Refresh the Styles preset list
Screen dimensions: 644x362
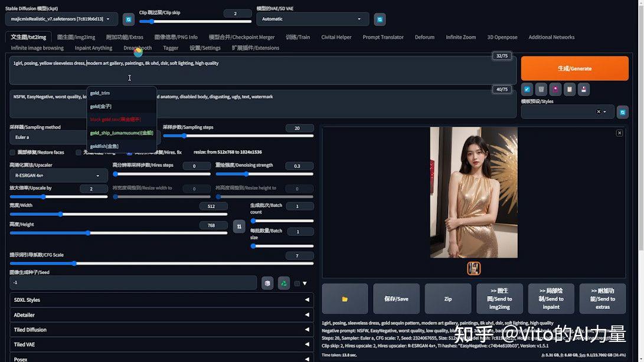pos(623,112)
